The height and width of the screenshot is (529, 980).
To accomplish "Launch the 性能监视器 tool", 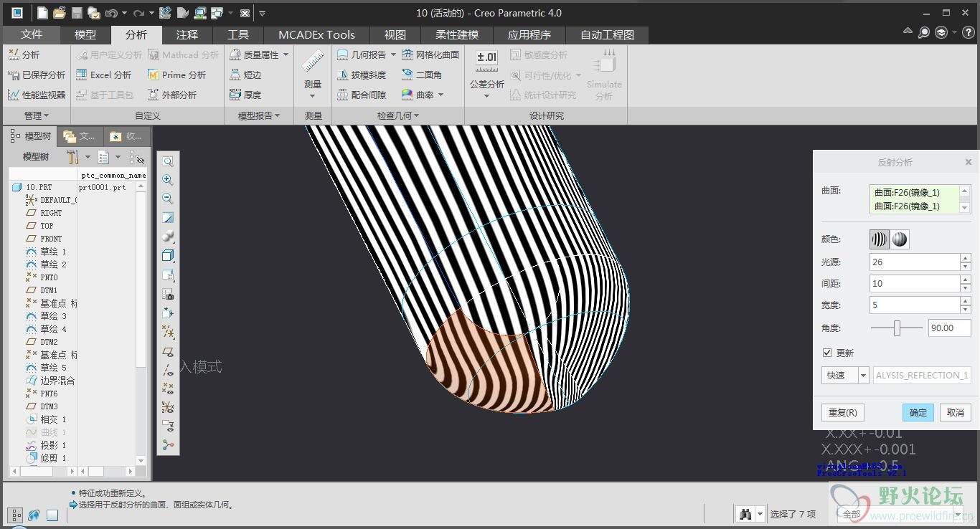I will (37, 95).
